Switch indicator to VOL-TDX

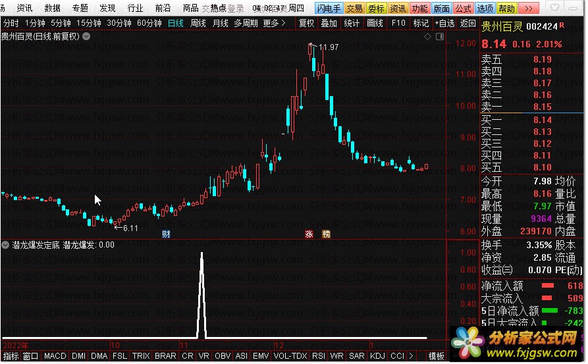click(x=290, y=356)
